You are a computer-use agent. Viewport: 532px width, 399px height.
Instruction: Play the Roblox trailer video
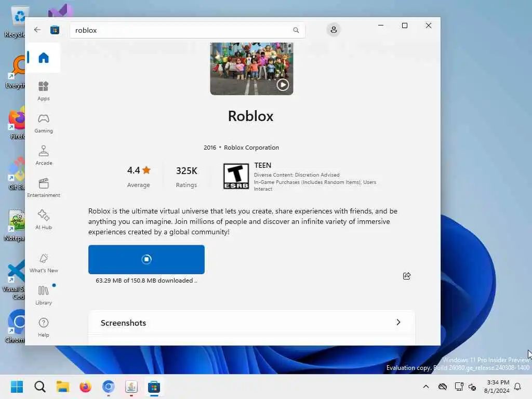tap(283, 85)
